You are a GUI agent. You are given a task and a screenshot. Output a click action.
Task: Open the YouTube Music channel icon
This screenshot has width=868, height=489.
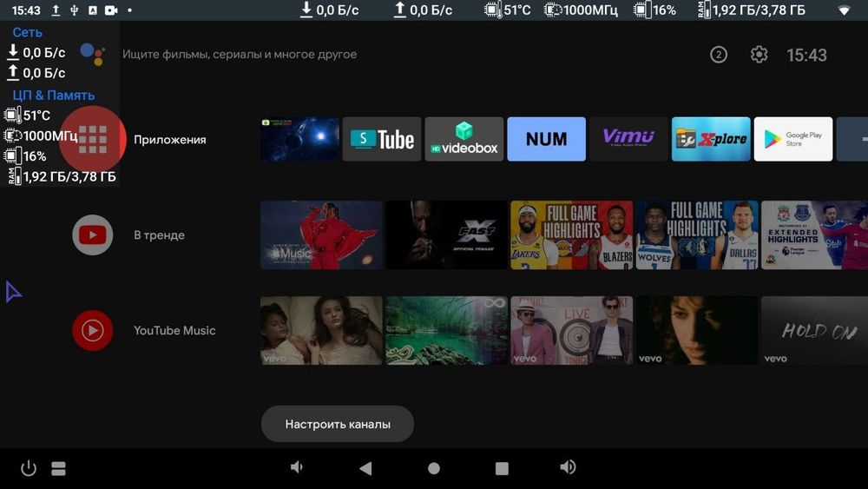(x=93, y=331)
